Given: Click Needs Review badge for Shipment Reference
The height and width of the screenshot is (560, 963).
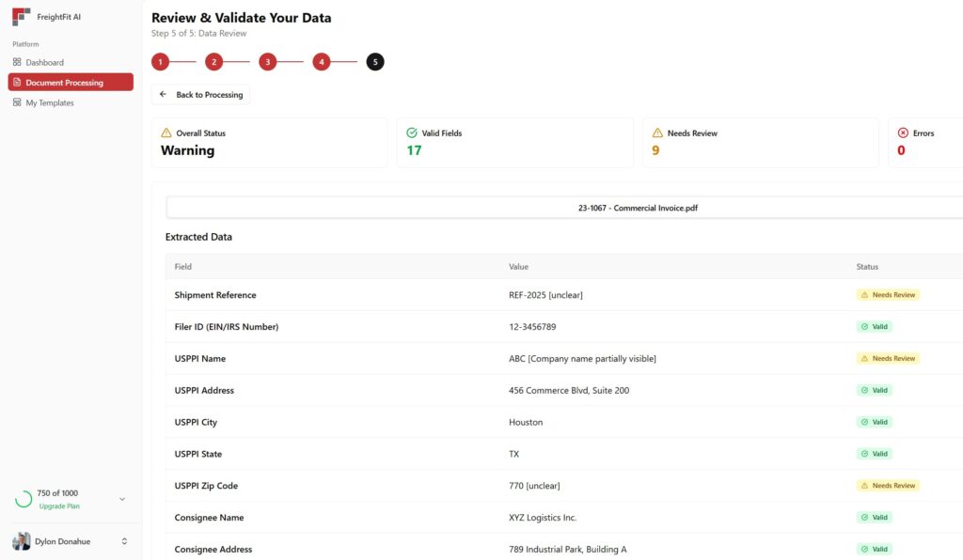Looking at the screenshot, I should (x=888, y=295).
